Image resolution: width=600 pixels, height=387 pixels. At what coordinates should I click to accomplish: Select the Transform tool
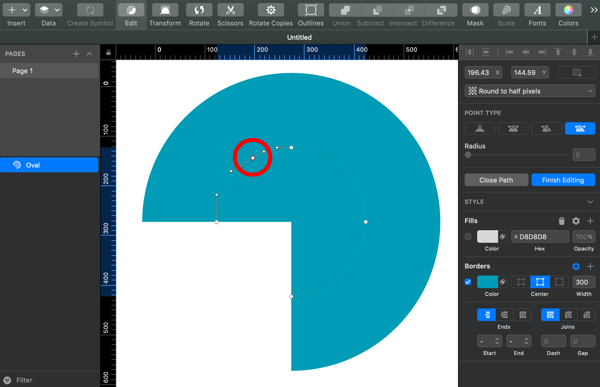point(165,10)
